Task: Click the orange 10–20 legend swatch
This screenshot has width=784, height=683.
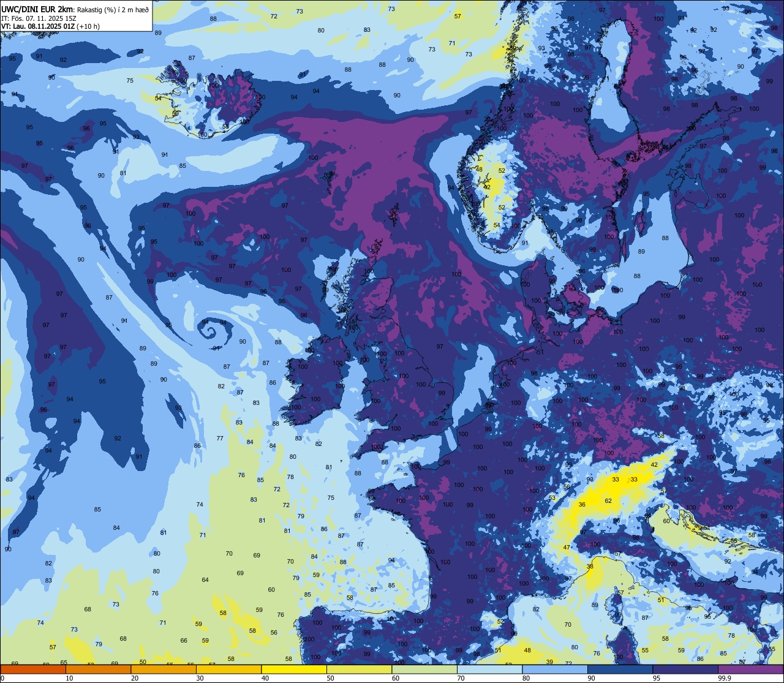Action: coord(98,669)
